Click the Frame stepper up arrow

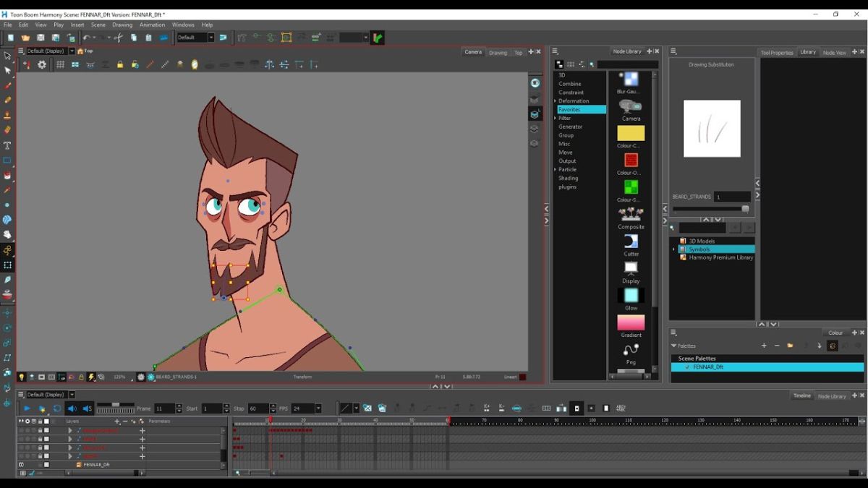(x=178, y=406)
